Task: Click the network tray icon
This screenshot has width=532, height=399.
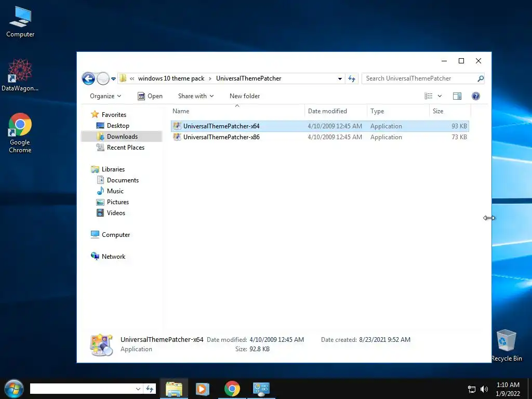Action: tap(472, 389)
